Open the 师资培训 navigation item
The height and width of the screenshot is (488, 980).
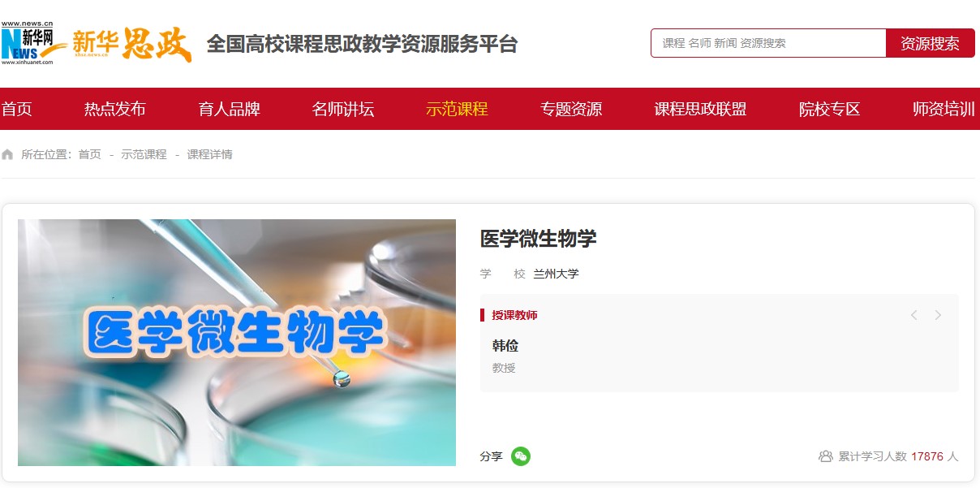click(943, 109)
